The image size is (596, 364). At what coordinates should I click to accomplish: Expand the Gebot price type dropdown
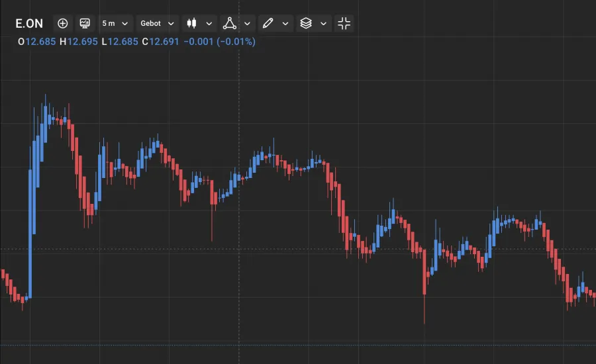click(x=157, y=24)
